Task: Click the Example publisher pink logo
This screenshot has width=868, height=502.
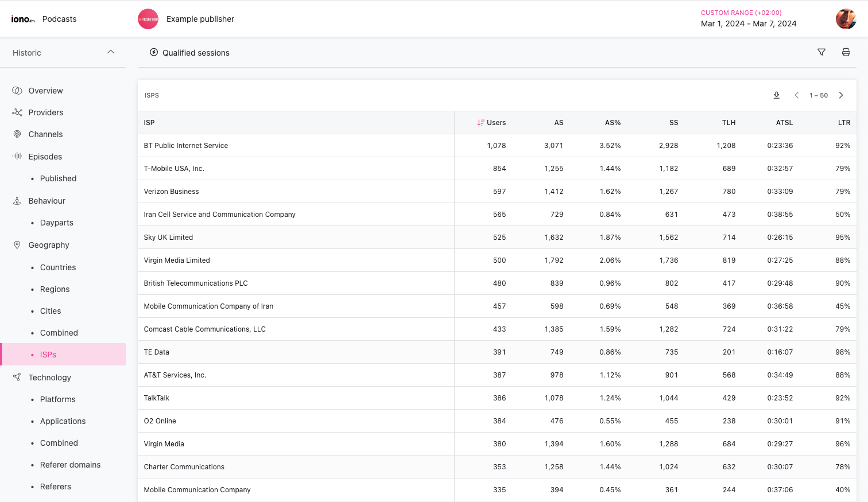Action: click(x=148, y=19)
